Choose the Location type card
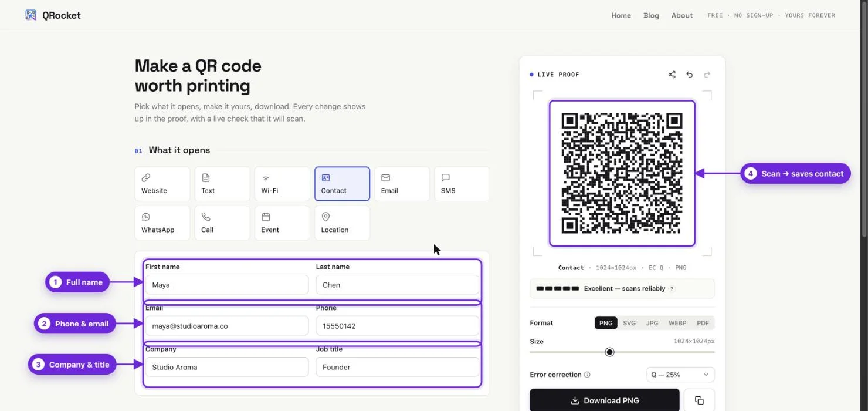 tap(342, 223)
